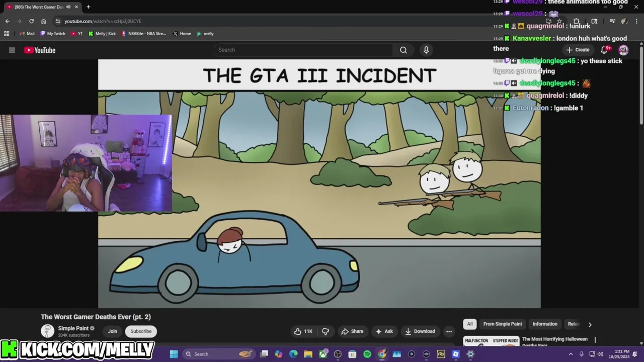This screenshot has height=362, width=644.
Task: Select the Information filter chip
Action: pyautogui.click(x=545, y=324)
